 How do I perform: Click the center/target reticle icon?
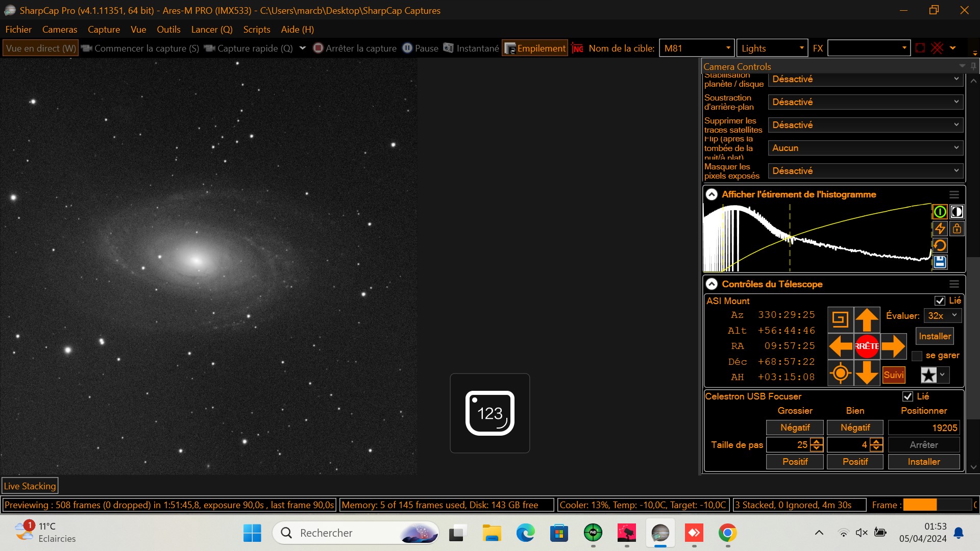pyautogui.click(x=840, y=373)
